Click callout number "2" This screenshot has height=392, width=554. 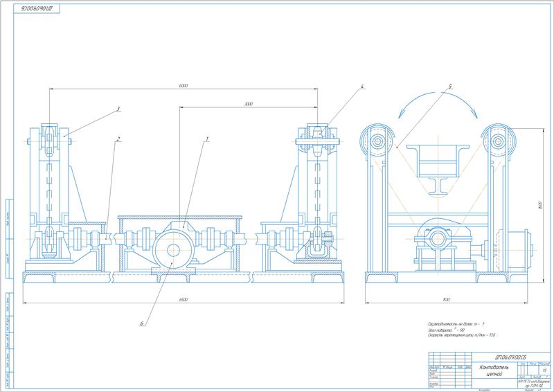pos(118,139)
